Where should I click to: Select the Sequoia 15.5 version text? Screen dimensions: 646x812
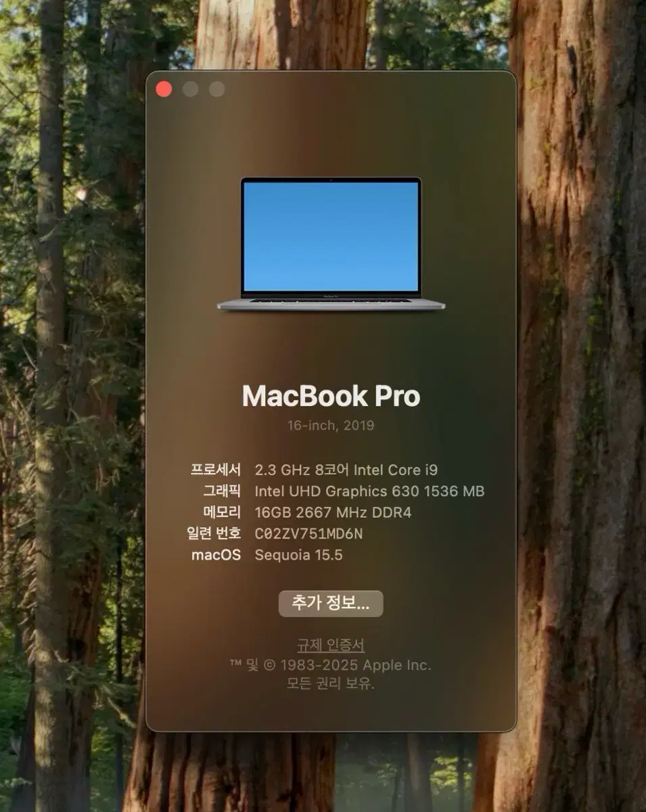pos(298,556)
